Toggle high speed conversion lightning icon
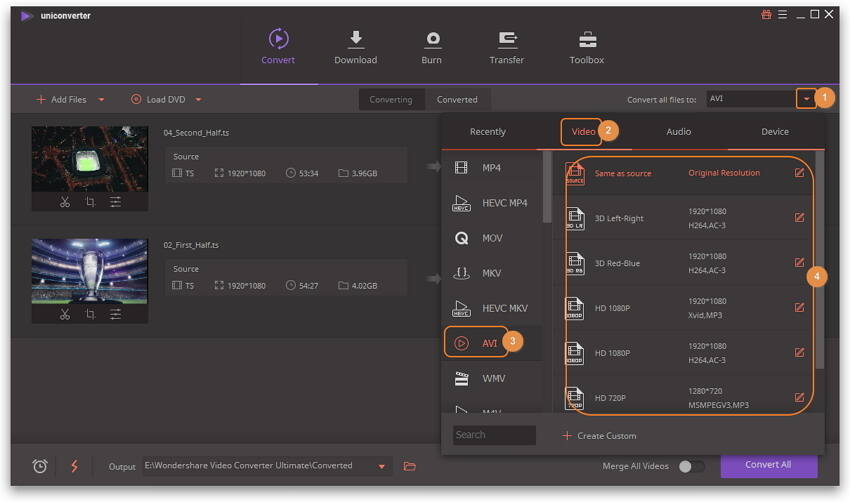Image resolution: width=850 pixels, height=502 pixels. (74, 466)
